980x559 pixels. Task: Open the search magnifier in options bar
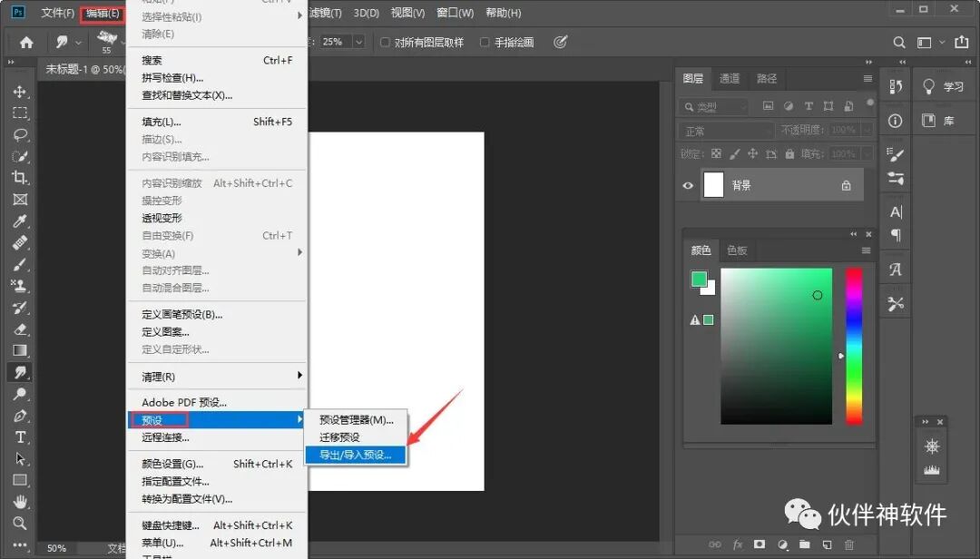pyautogui.click(x=898, y=42)
